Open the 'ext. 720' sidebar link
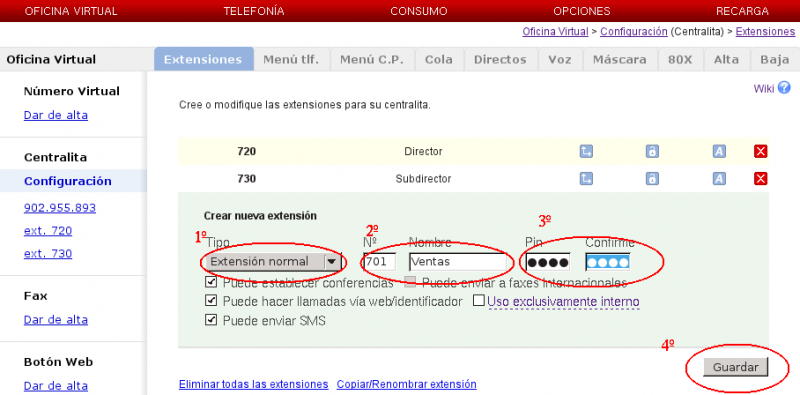Image resolution: width=800 pixels, height=395 pixels. point(48,231)
